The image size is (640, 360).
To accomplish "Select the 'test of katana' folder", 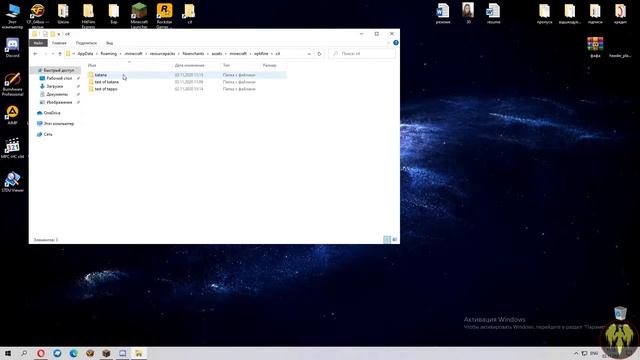I will click(x=187, y=82).
